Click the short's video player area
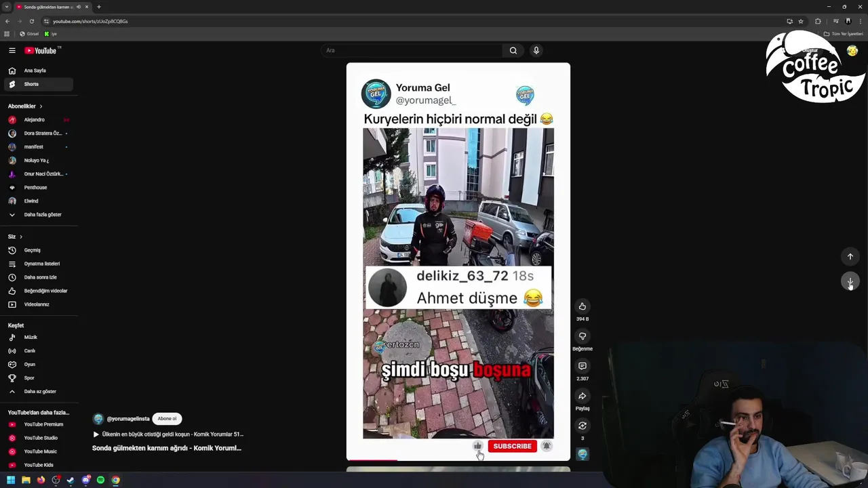868x488 pixels. click(458, 262)
